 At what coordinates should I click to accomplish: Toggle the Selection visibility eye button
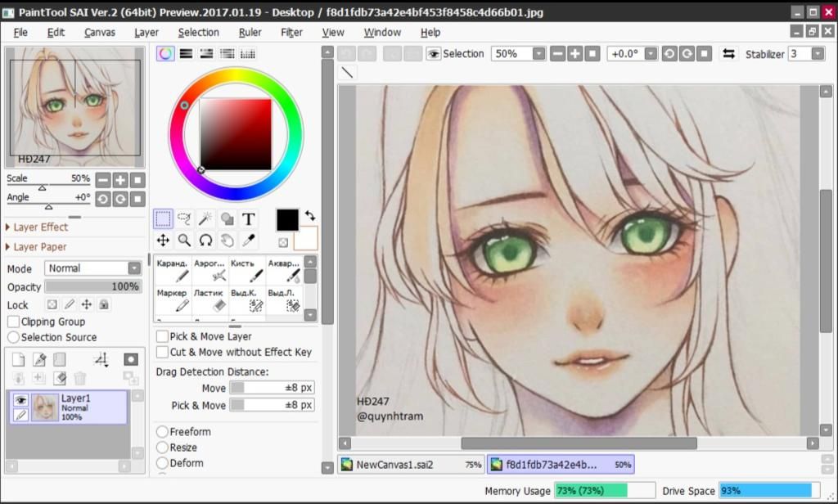click(x=434, y=53)
